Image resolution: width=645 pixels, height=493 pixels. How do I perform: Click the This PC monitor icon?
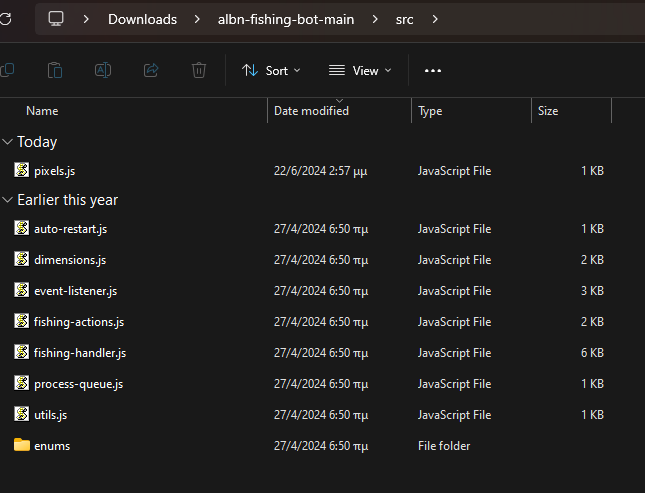coord(56,19)
